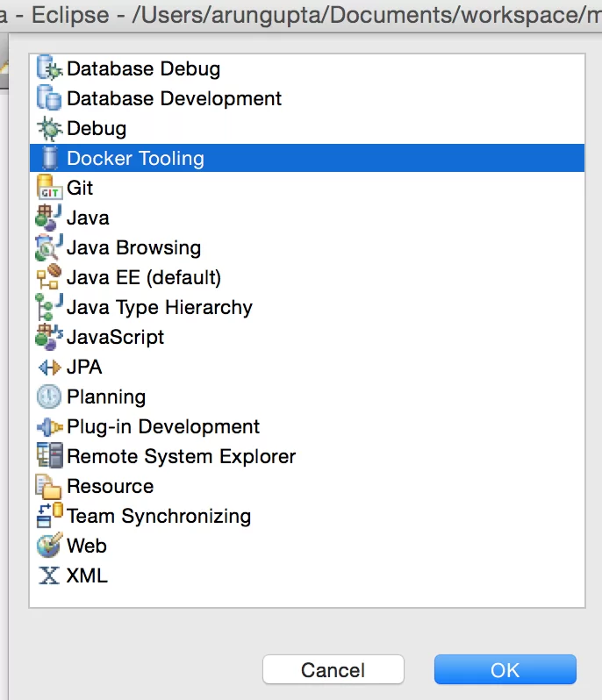This screenshot has width=602, height=700.
Task: Click the Database Development cylinder icon
Action: [x=49, y=97]
